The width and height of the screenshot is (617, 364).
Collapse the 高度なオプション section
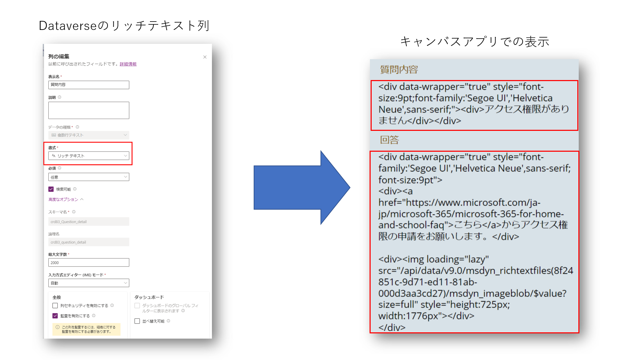66,199
